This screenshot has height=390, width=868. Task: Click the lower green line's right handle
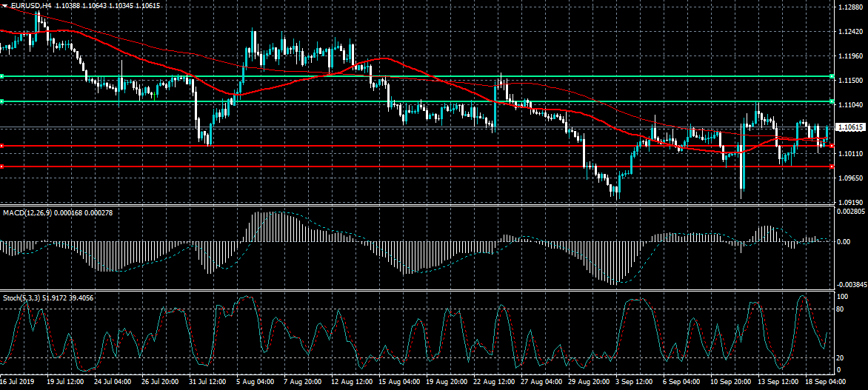(x=832, y=101)
